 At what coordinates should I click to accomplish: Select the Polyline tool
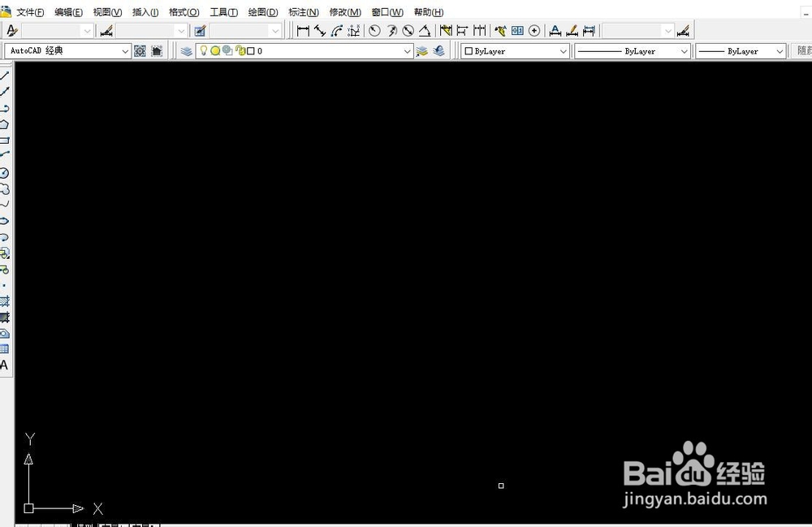click(5, 108)
